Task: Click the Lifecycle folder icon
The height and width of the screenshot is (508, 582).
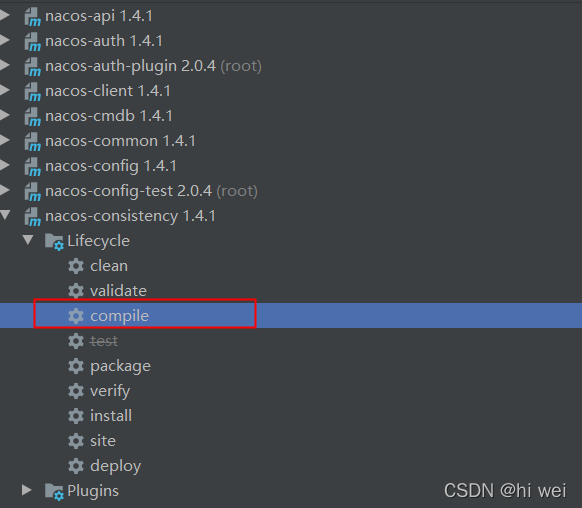Action: click(54, 242)
